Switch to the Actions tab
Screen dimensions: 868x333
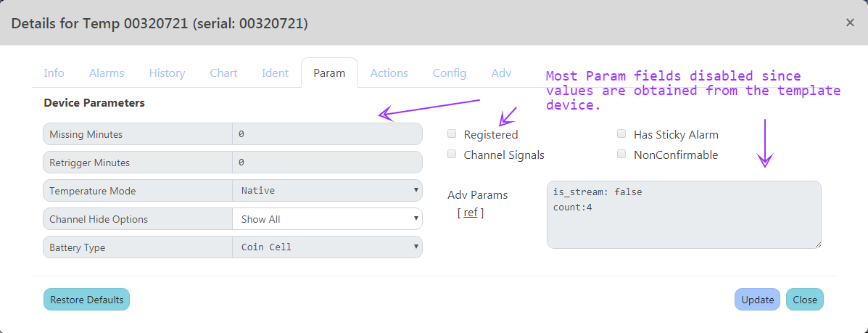tap(389, 73)
